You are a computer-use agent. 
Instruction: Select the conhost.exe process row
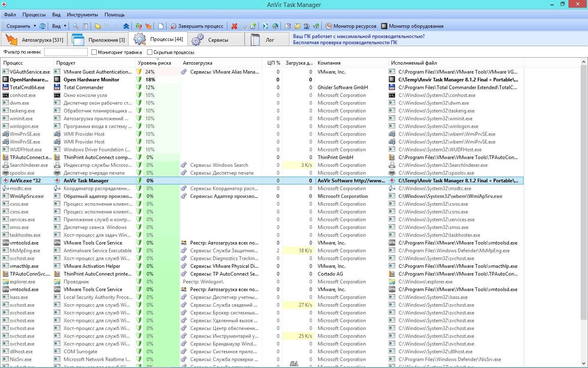262,95
